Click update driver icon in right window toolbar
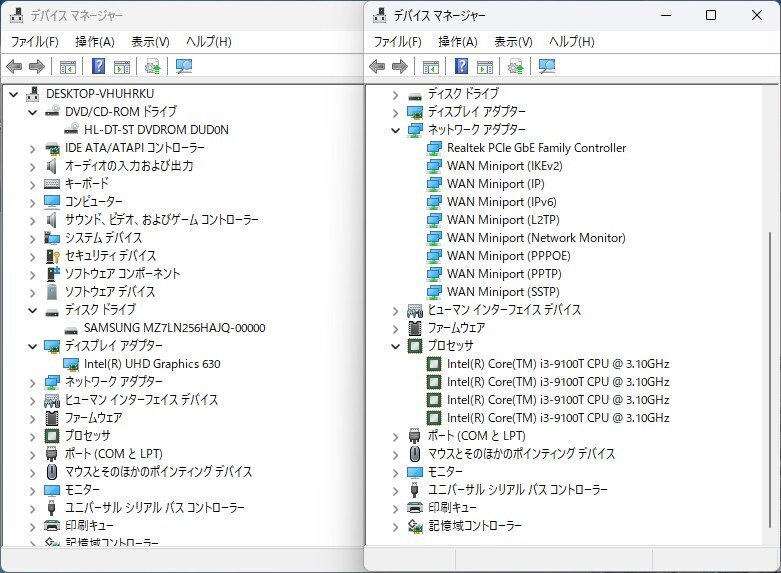Viewport: 781px width, 573px height. pyautogui.click(x=516, y=66)
